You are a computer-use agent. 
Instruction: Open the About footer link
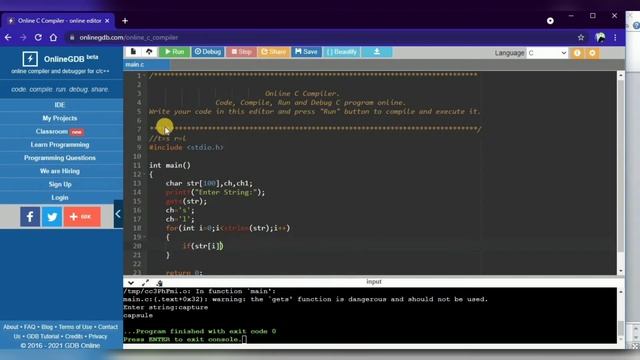pos(11,327)
